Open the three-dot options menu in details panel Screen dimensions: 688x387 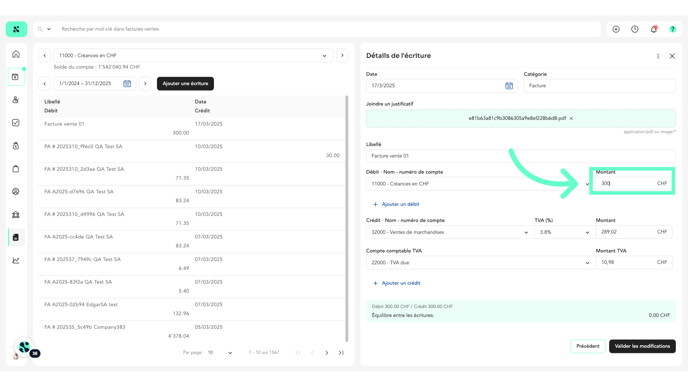tap(658, 56)
